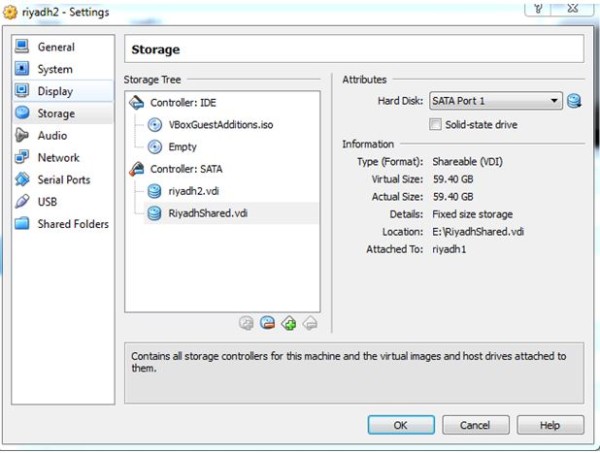Open the Shared Folders settings category
The width and height of the screenshot is (600, 453).
pos(63,224)
